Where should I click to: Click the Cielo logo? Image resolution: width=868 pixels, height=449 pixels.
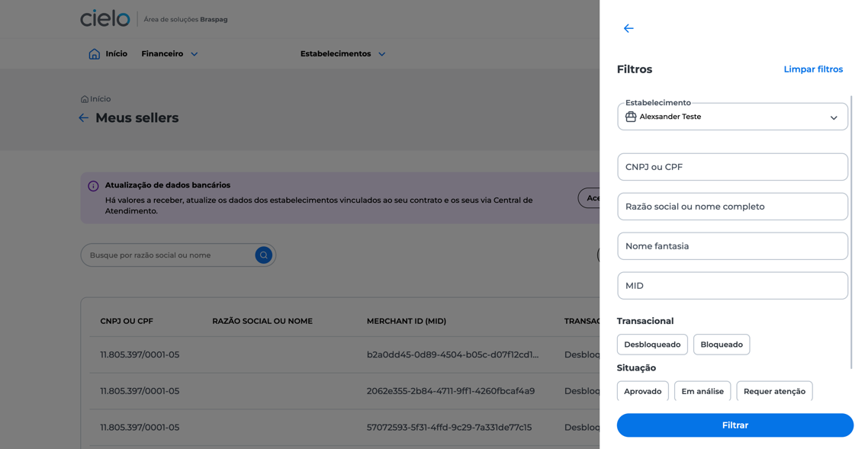(105, 19)
